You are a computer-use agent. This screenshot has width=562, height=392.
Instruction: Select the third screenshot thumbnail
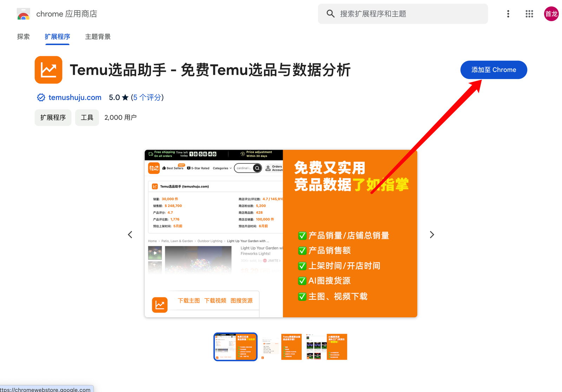point(326,347)
